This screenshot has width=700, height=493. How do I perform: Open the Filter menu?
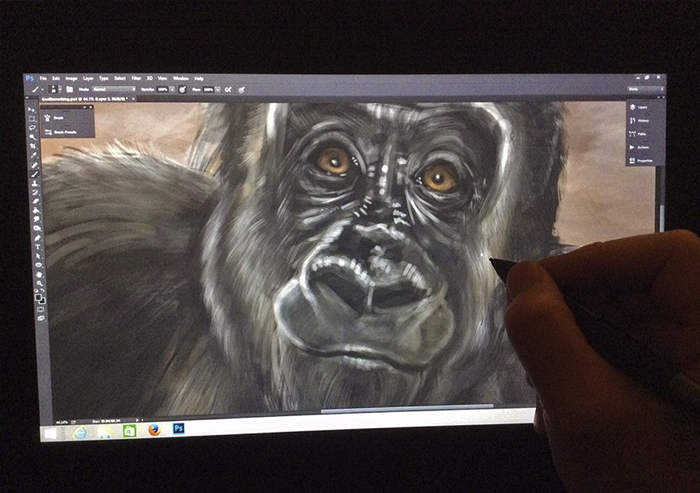coord(135,78)
